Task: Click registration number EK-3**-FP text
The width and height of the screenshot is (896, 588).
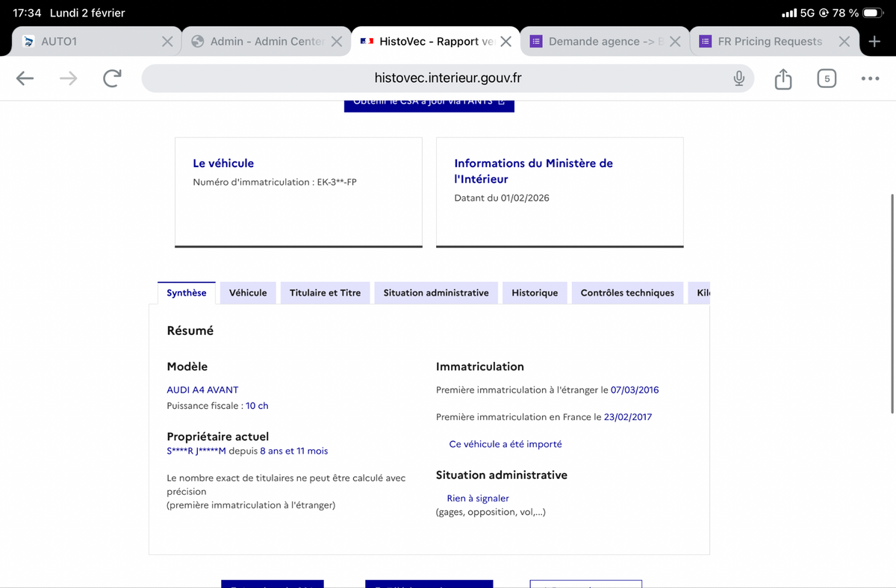Action: [x=337, y=182]
